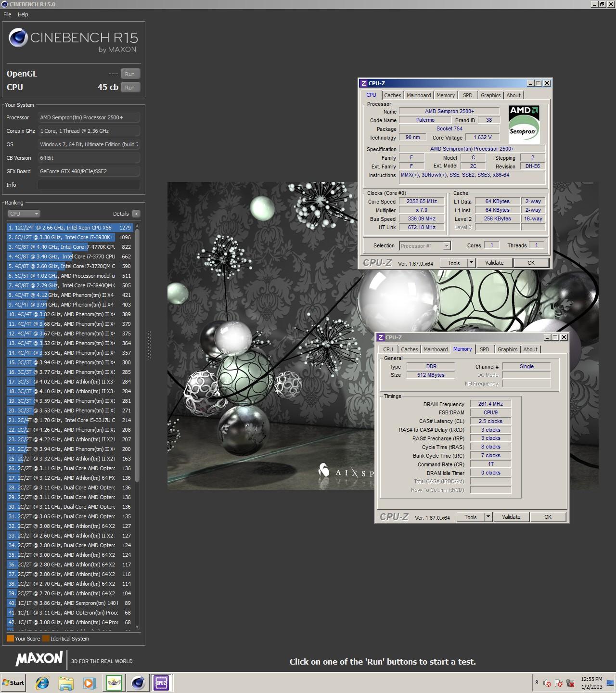
Task: Click Validate in upper CPU-Z window
Action: tap(494, 263)
